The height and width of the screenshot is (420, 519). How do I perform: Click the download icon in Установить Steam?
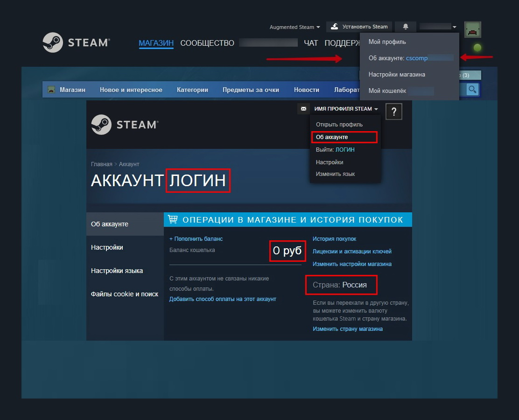(x=335, y=27)
